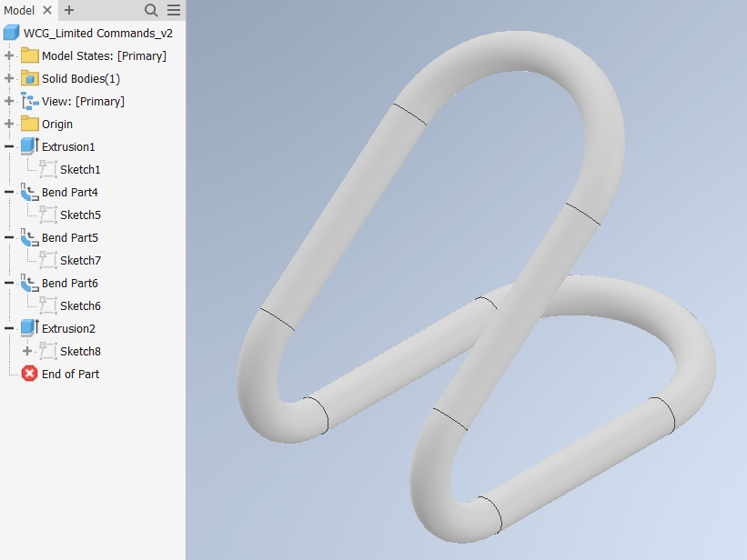Select Sketch1 in the tree
Image resolution: width=747 pixels, height=560 pixels.
80,169
